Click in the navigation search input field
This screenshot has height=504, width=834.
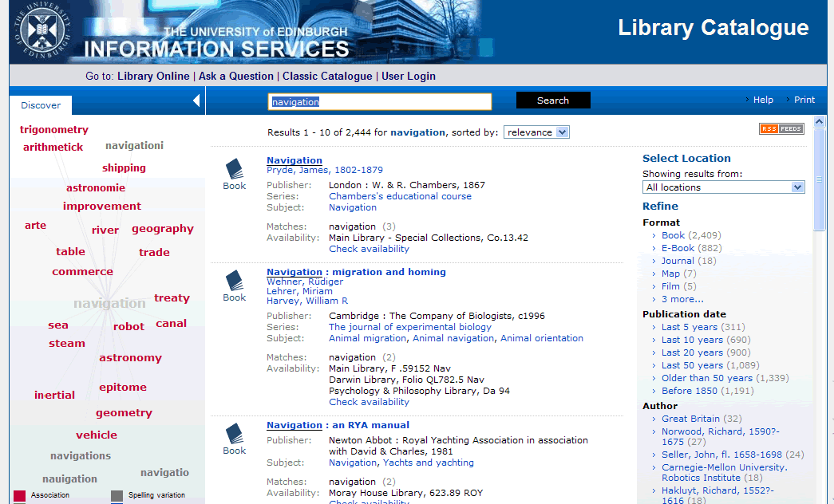[380, 102]
